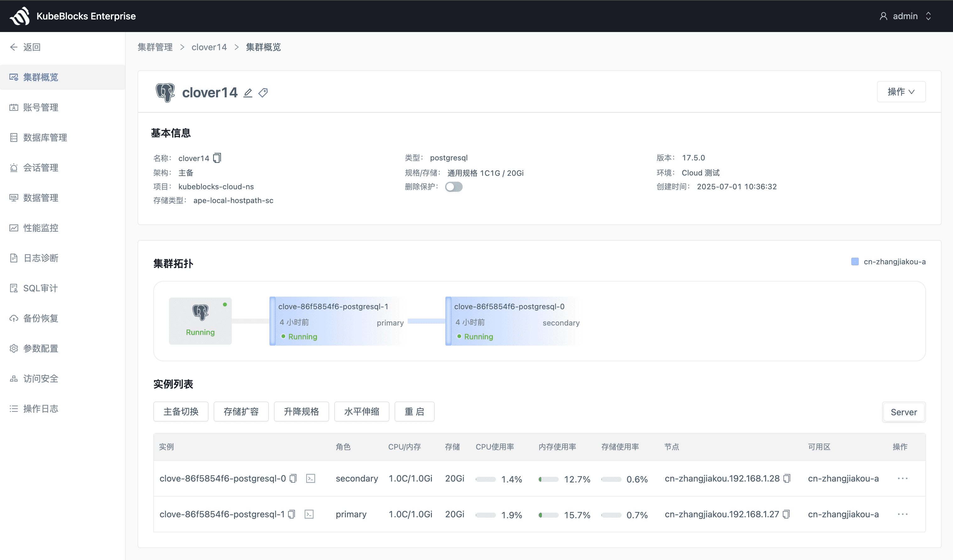Click the 主备切换 button

181,412
